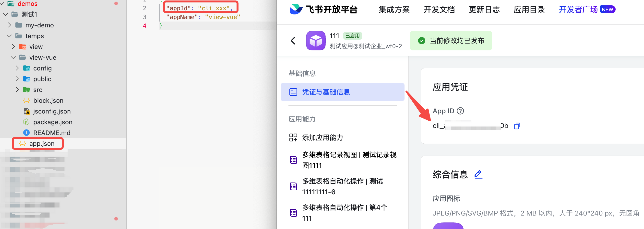Expand the src folder

click(17, 90)
